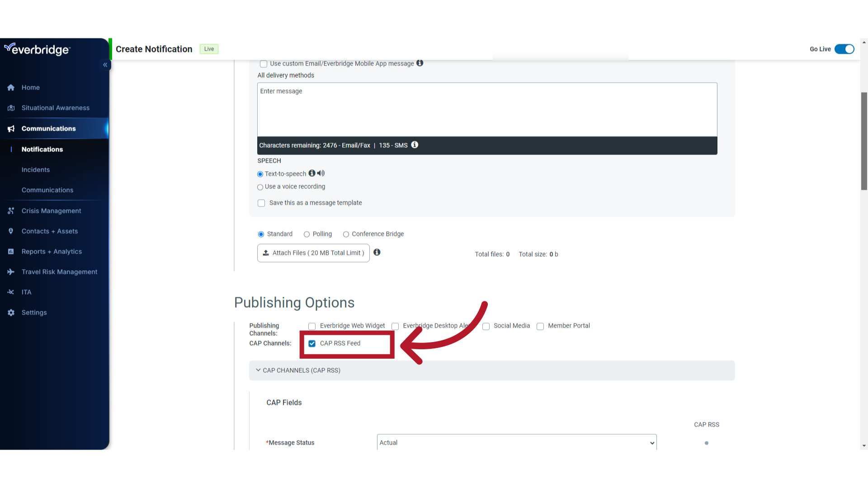Navigate to Travel Risk Management
This screenshot has height=488, width=868.
59,272
